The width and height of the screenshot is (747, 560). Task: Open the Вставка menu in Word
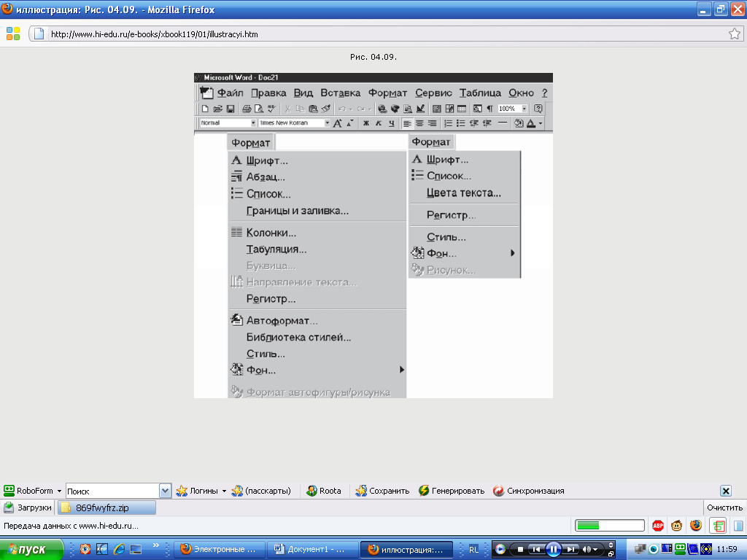(340, 93)
